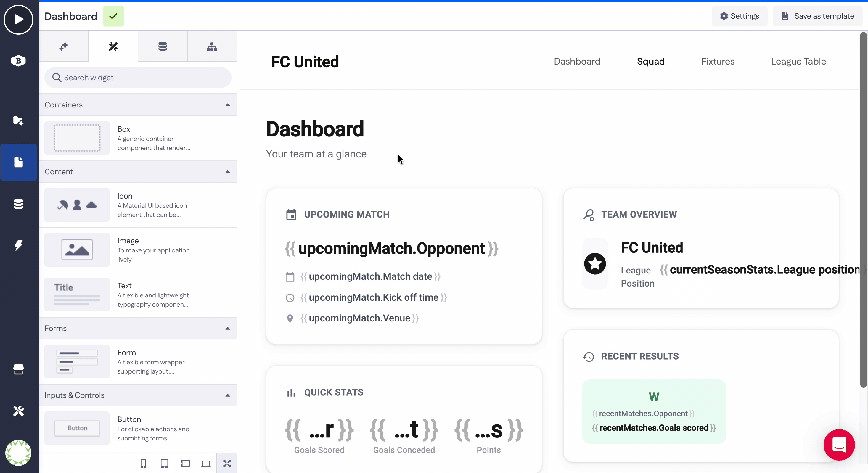Collapse the Inputs & Controls section
868x473 pixels.
pyautogui.click(x=227, y=395)
